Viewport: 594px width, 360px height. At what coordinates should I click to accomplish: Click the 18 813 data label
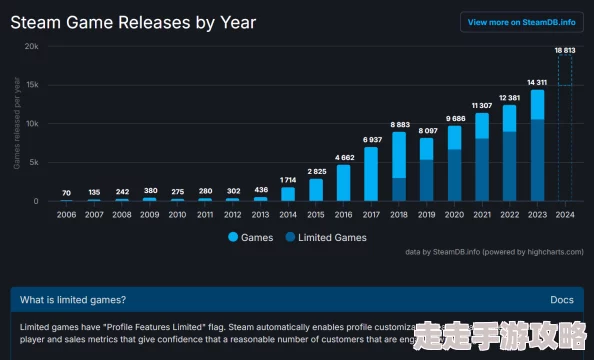click(565, 50)
